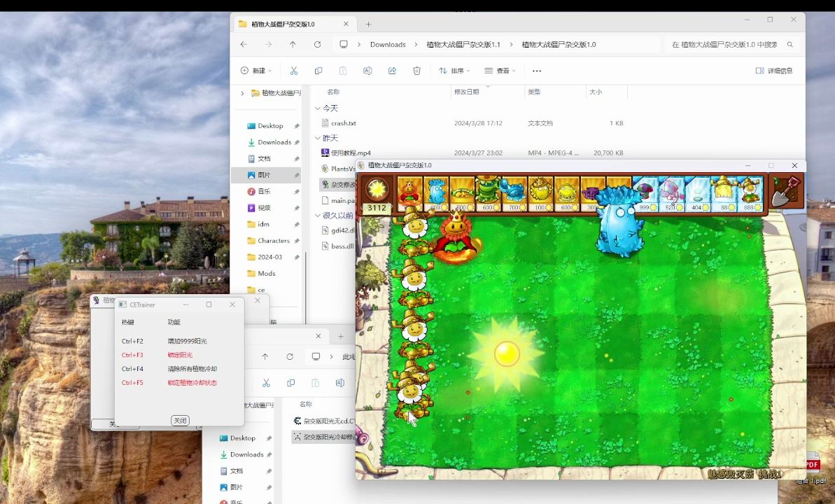
Task: Select the gdi42.dll file
Action: (x=338, y=230)
